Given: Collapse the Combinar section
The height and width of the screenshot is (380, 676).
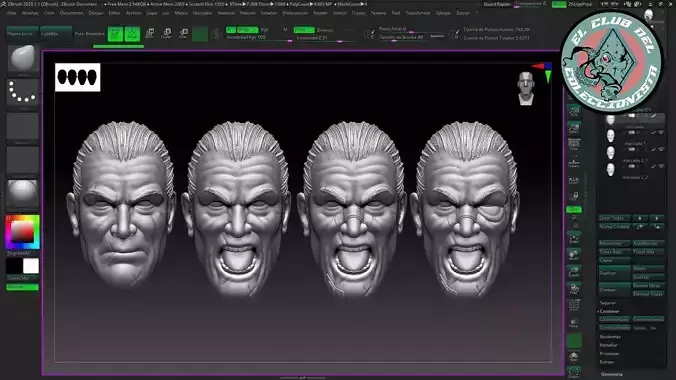Looking at the screenshot, I should [609, 311].
